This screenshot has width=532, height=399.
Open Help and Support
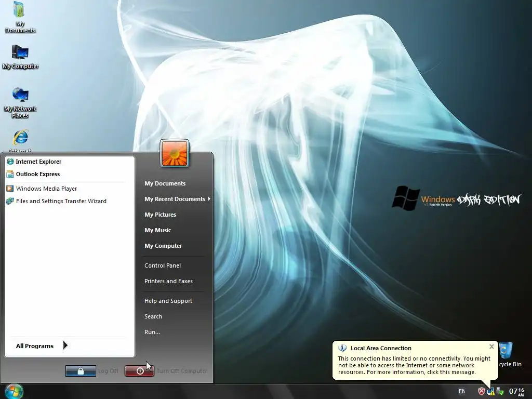click(168, 301)
